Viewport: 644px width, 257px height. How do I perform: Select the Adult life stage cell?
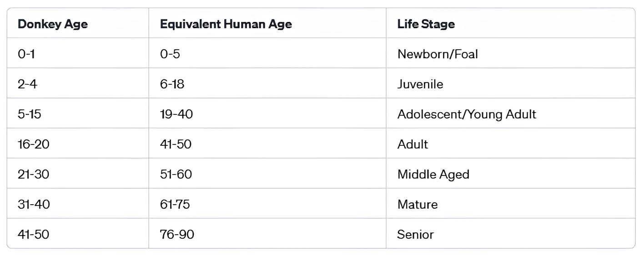(x=413, y=144)
